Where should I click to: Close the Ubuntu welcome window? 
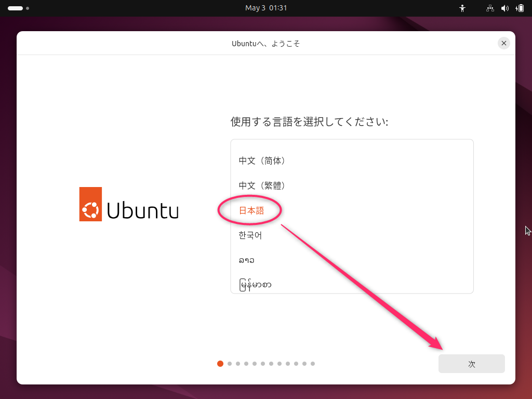[504, 43]
